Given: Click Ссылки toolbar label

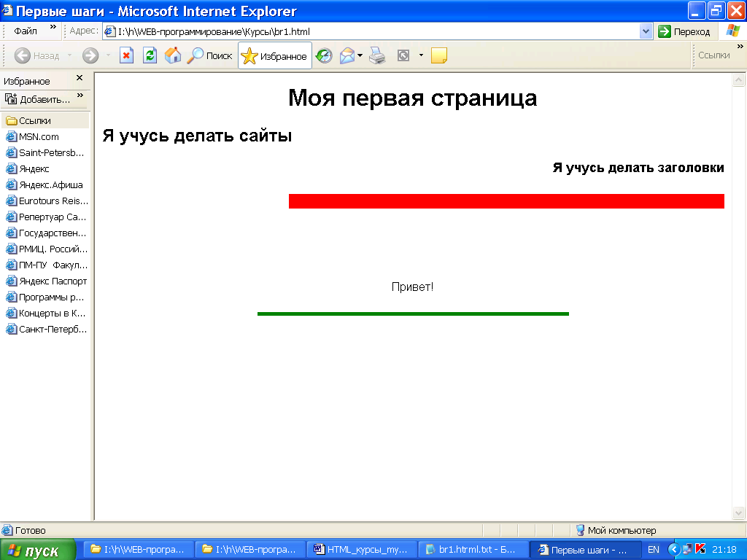Looking at the screenshot, I should coord(713,55).
